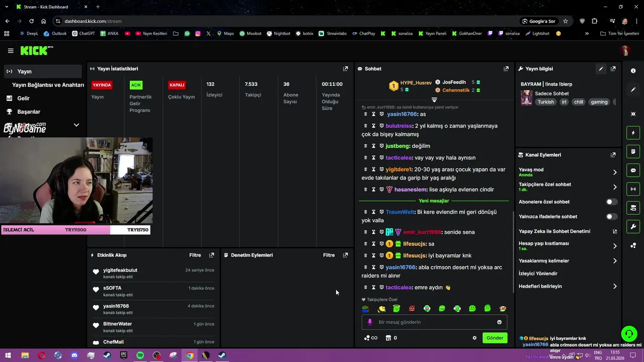The width and height of the screenshot is (644, 362).
Task: Click channel points icon below message box
Action: pyautogui.click(x=367, y=338)
